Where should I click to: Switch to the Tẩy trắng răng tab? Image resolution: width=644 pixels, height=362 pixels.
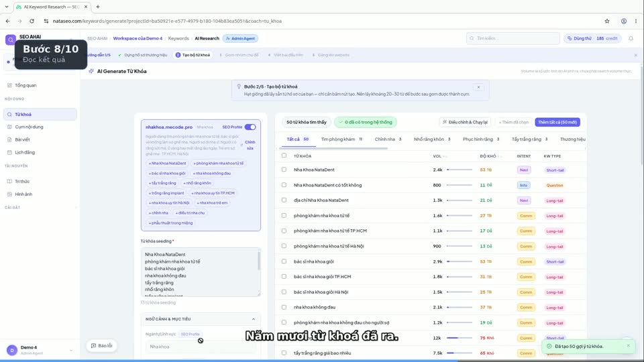point(530,139)
